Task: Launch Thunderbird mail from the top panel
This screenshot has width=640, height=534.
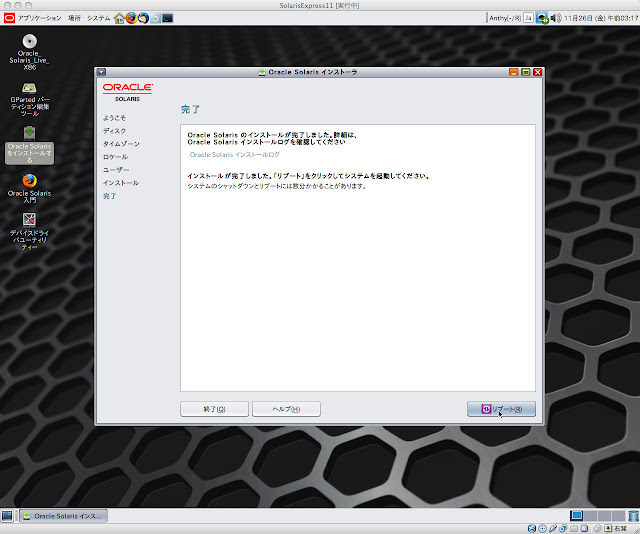Action: (143, 18)
